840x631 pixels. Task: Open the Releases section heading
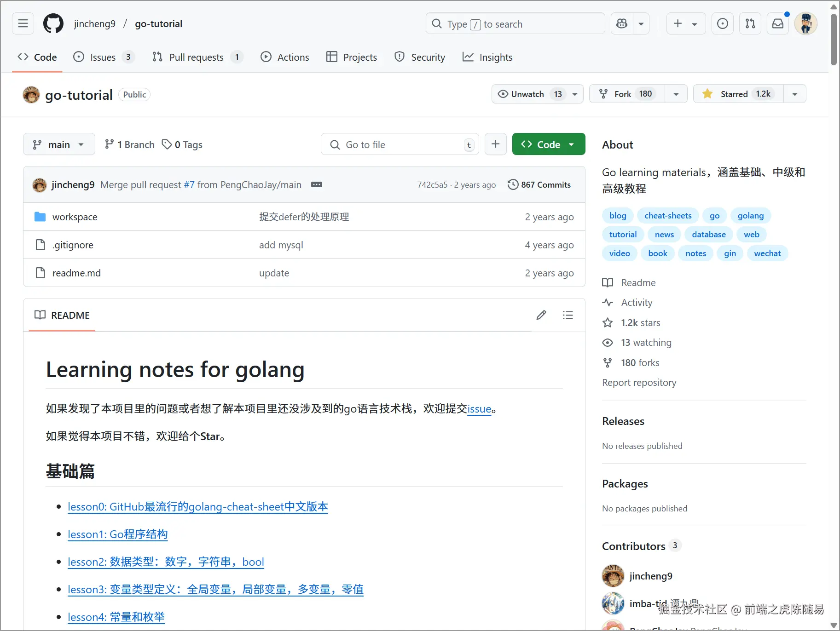pyautogui.click(x=623, y=421)
